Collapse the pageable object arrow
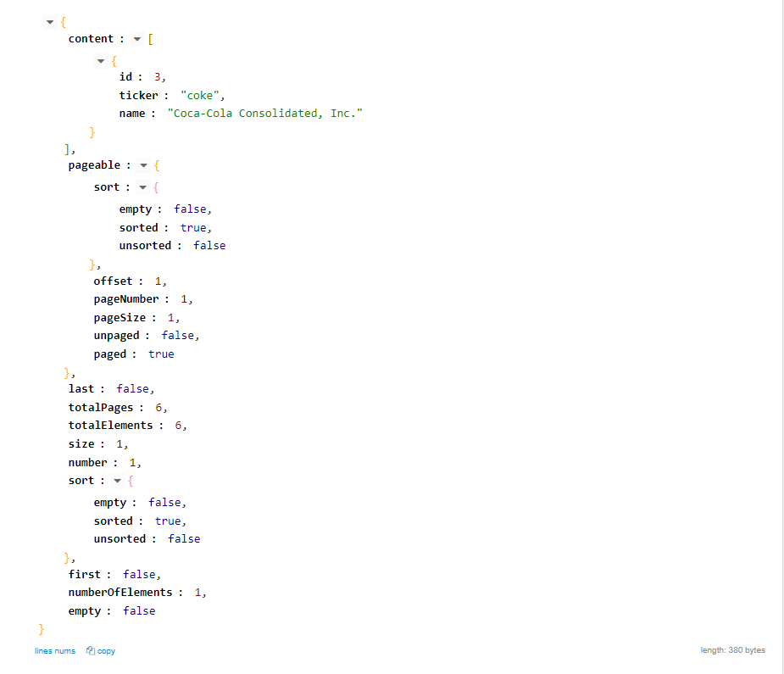Viewport: 784px width, 674px height. [143, 165]
